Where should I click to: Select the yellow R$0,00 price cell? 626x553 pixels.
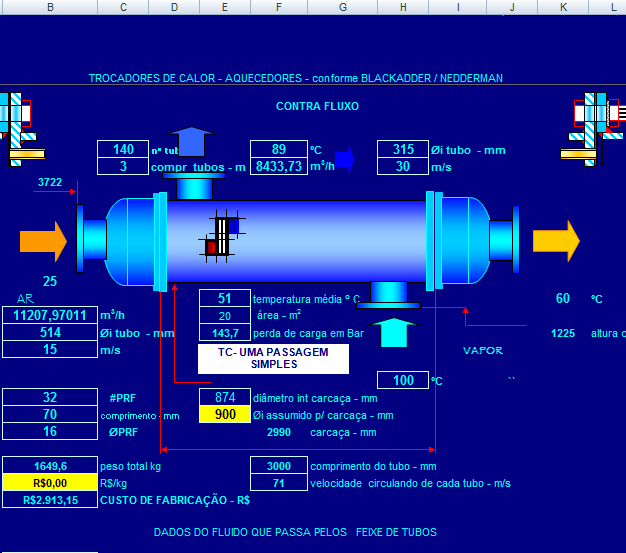(x=50, y=483)
